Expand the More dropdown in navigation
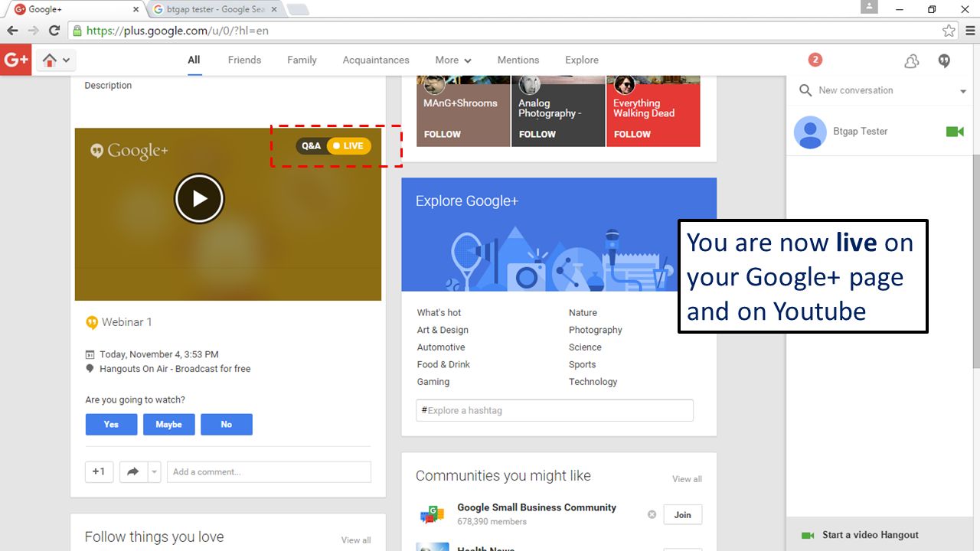The image size is (980, 551). [x=453, y=60]
